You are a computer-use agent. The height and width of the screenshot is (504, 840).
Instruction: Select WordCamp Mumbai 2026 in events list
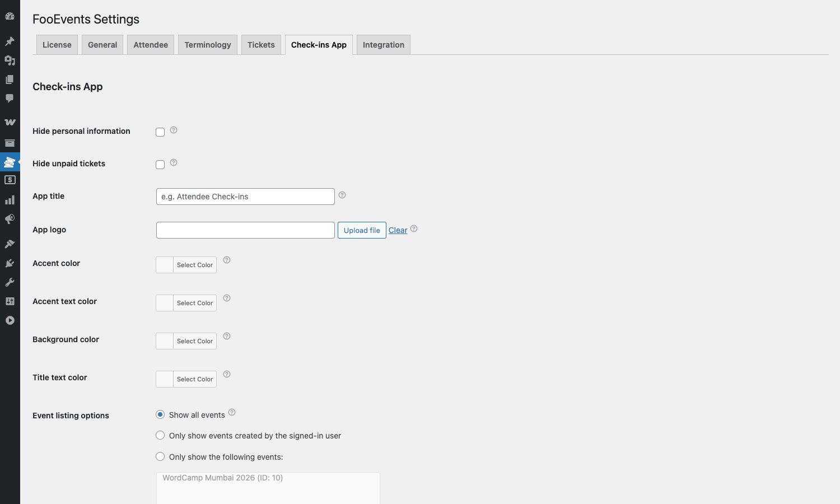click(222, 478)
